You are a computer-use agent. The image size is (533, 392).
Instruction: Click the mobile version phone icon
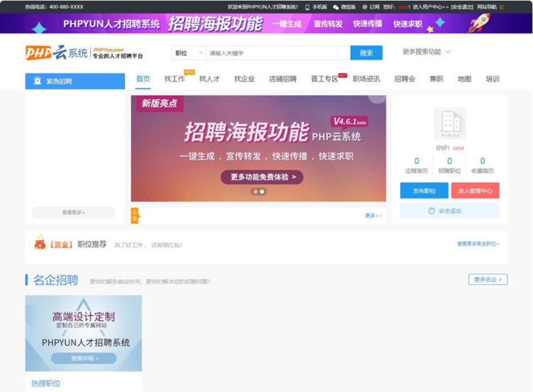tap(307, 6)
